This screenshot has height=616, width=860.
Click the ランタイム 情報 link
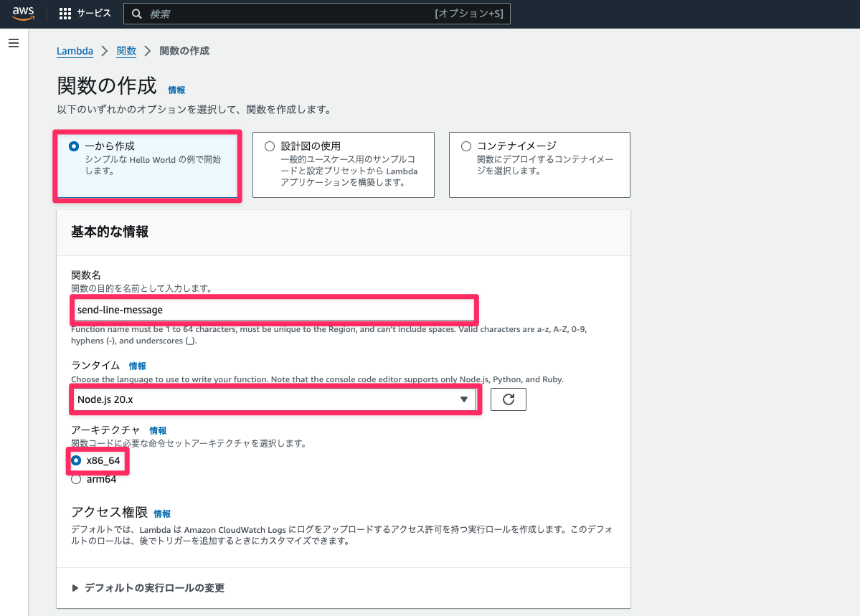coord(137,366)
